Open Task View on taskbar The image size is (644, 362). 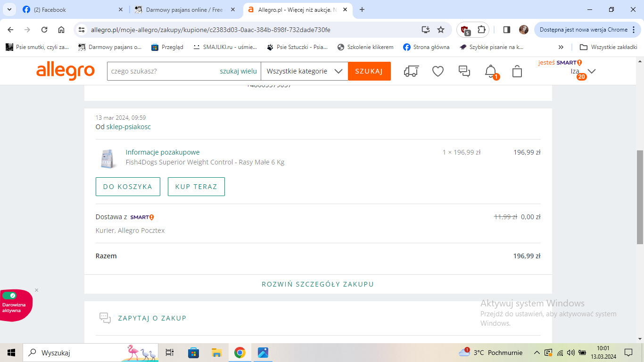[170, 353]
